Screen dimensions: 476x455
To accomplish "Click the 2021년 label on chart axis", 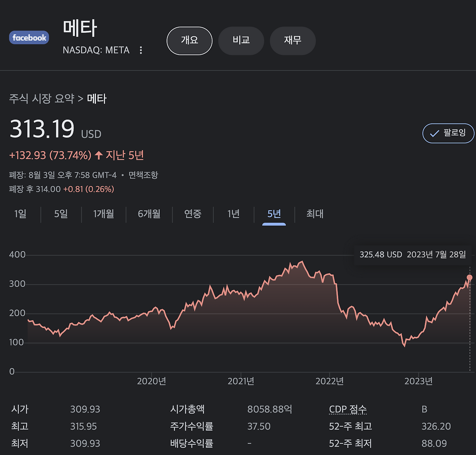I will (x=241, y=381).
